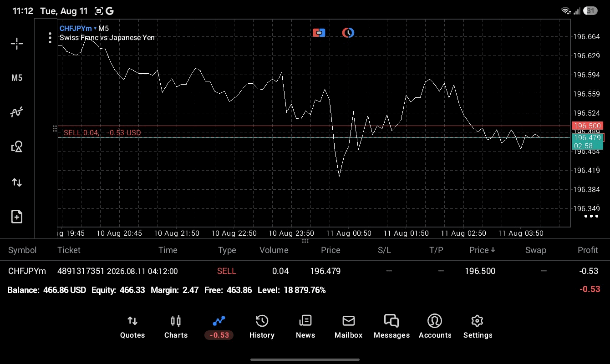
Task: Open Settings gear
Action: click(478, 327)
